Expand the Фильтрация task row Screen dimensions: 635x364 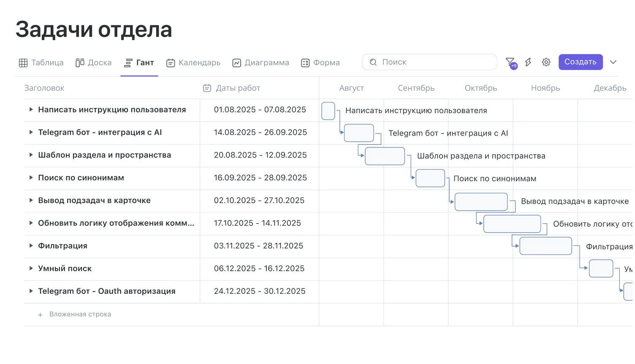click(x=31, y=246)
